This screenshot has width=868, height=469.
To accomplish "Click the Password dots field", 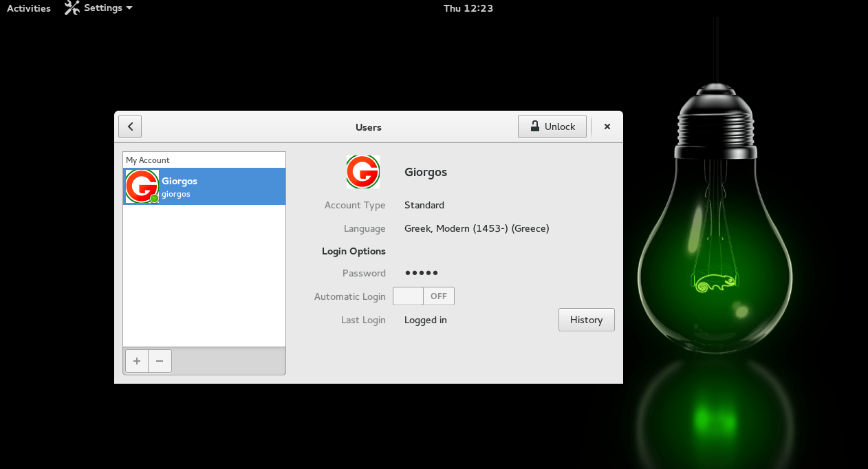I will pos(421,273).
